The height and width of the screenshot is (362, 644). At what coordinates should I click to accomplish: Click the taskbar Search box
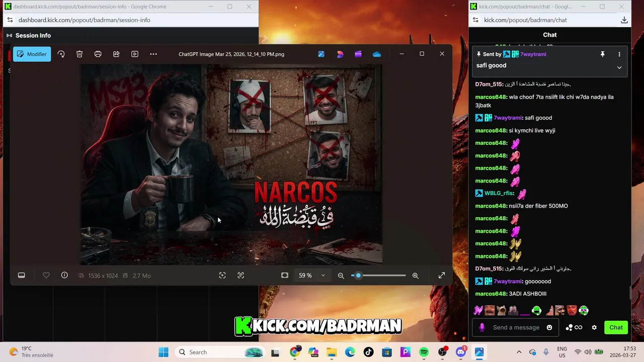220,352
